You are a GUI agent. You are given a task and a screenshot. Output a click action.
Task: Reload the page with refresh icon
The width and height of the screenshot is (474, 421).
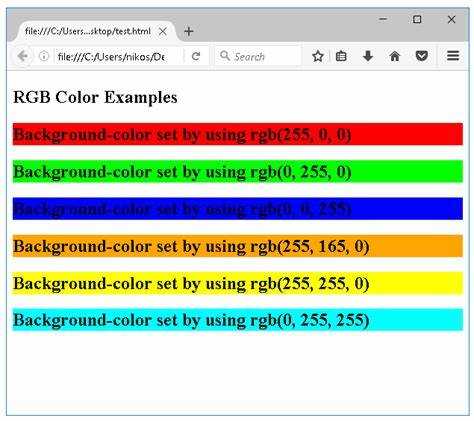[x=196, y=56]
